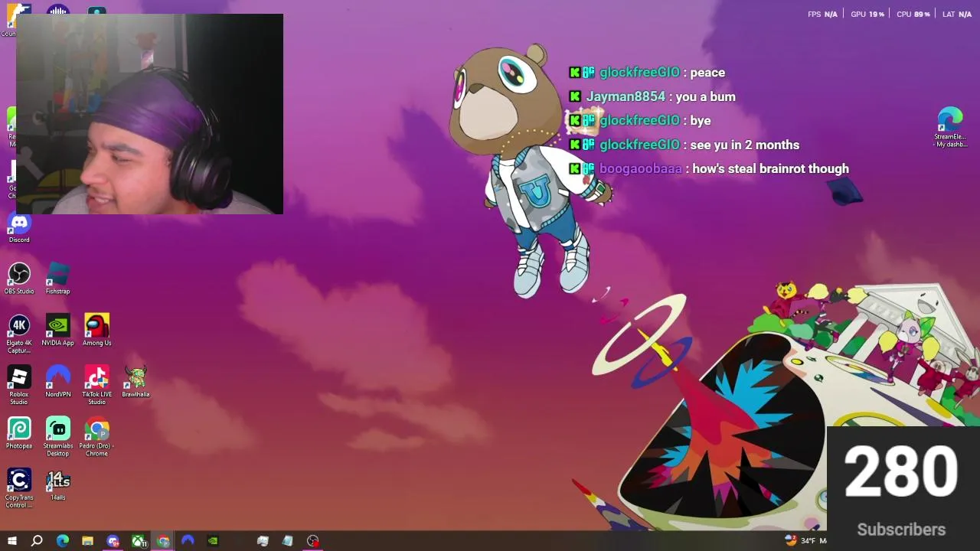Click the taskbar search magnifier

point(37,541)
